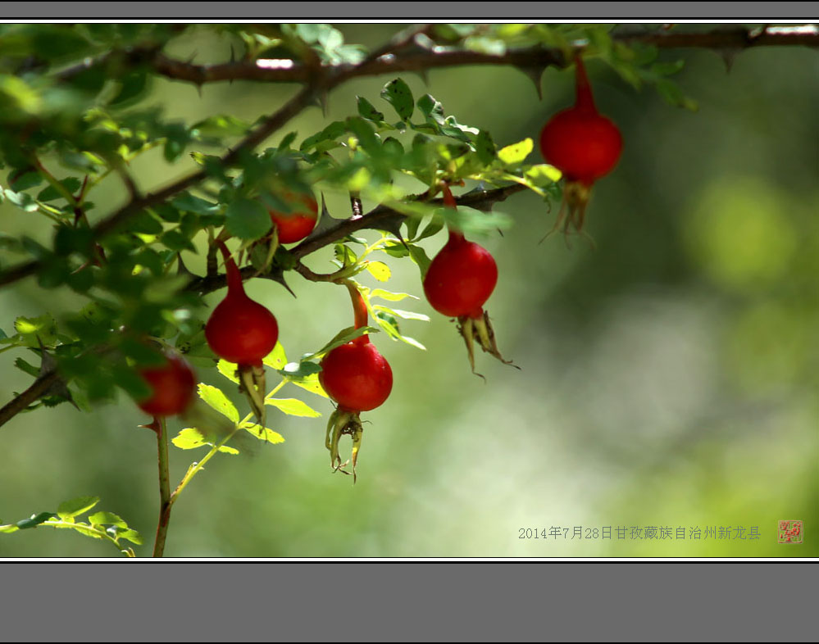Click the 甘孜藏族自治州新龙县 location caption

click(688, 533)
